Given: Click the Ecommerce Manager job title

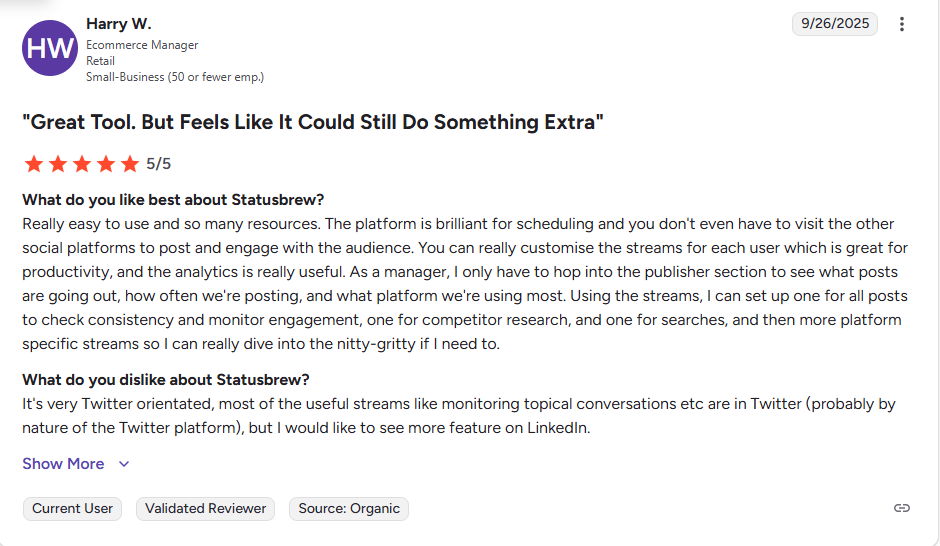Looking at the screenshot, I should coord(142,45).
